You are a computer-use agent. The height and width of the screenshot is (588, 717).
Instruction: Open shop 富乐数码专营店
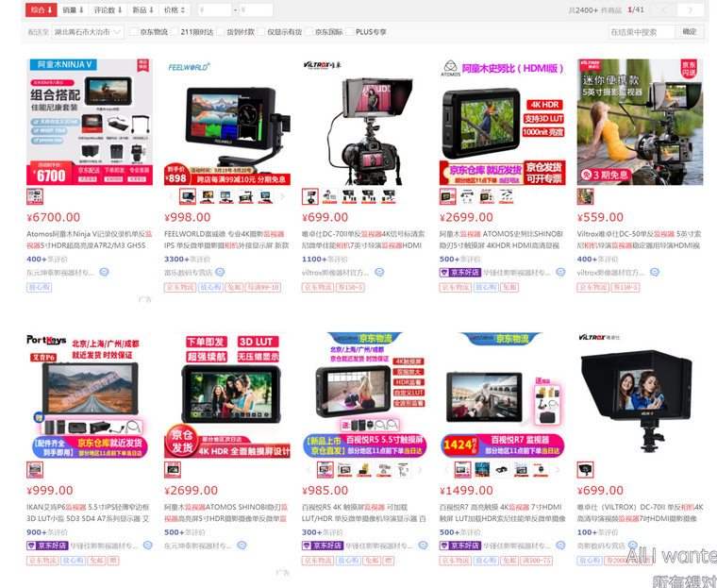188,273
